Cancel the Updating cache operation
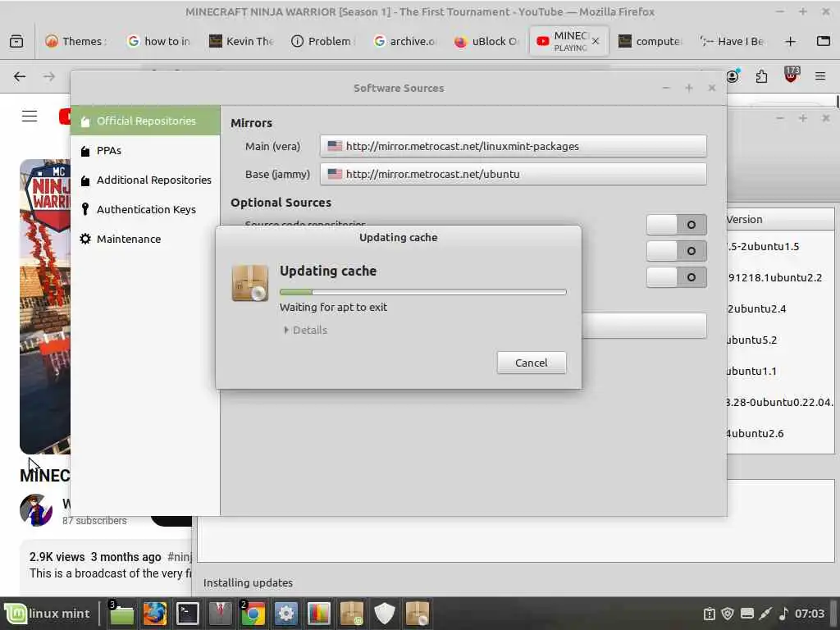840x630 pixels. click(532, 363)
